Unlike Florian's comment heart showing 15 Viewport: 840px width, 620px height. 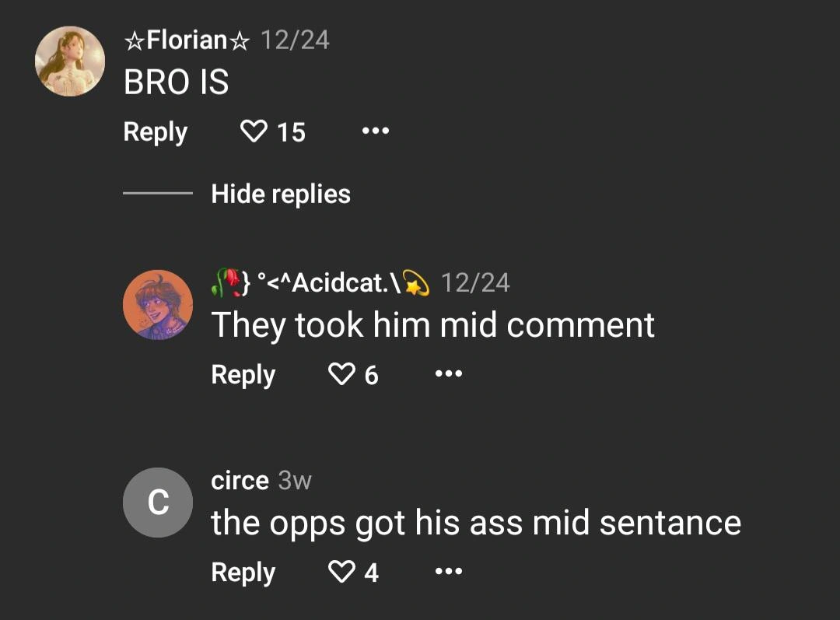[254, 132]
